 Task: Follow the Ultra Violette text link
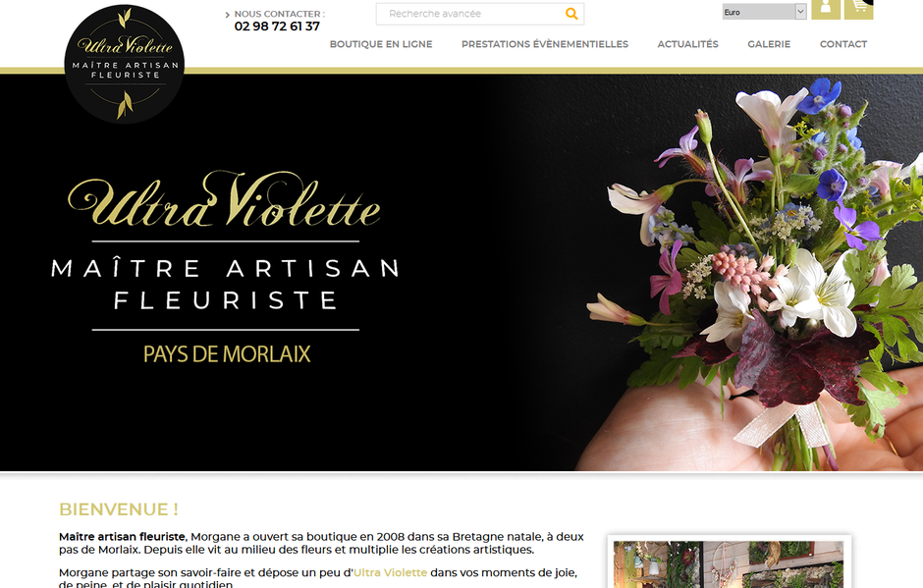point(390,572)
